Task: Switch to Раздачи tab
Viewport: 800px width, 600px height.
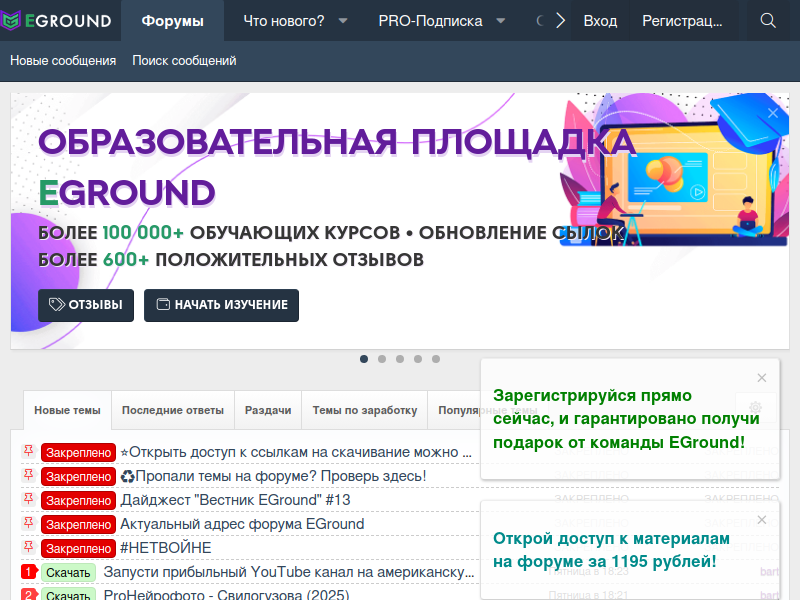Action: 268,410
